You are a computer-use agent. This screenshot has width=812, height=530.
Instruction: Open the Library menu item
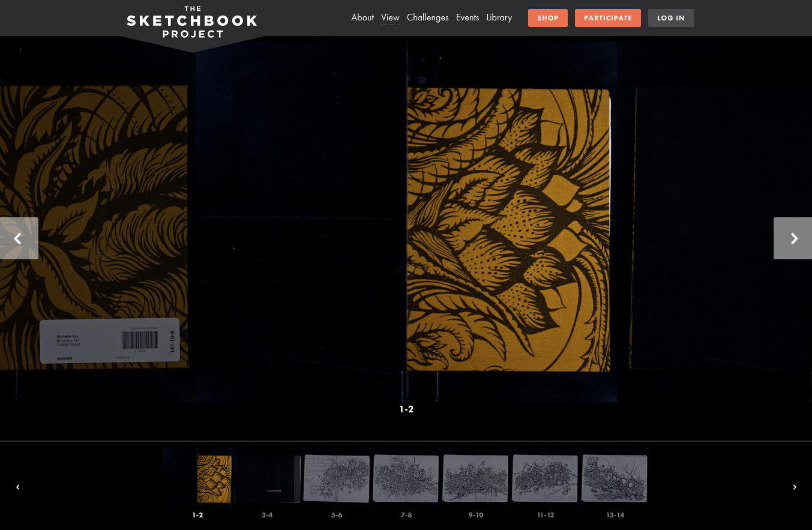499,17
